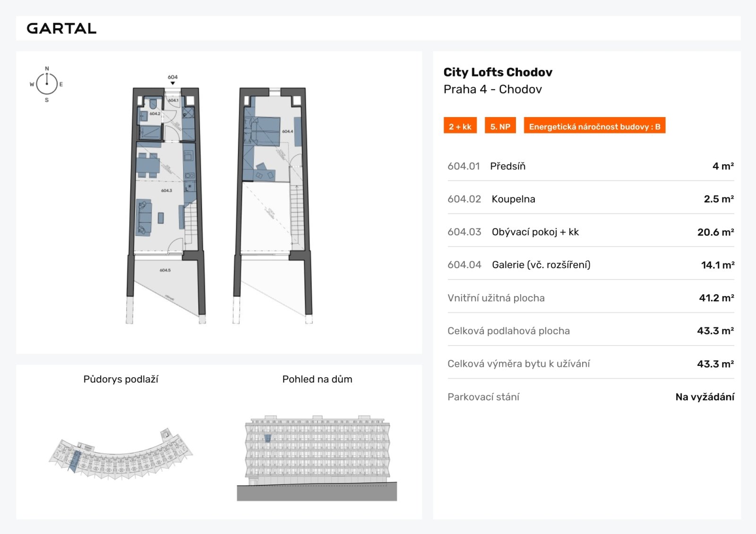Click the Celková podlahová plocha row
Screen dimensions: 756x534
point(590,331)
